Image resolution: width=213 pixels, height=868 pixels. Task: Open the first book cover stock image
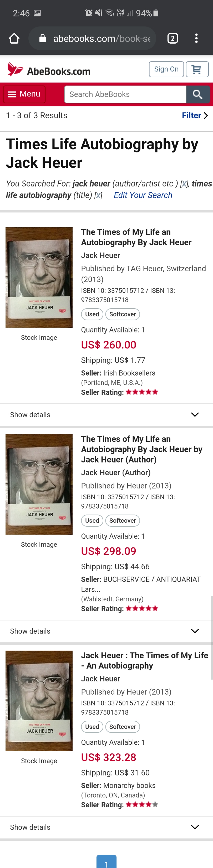click(x=39, y=277)
